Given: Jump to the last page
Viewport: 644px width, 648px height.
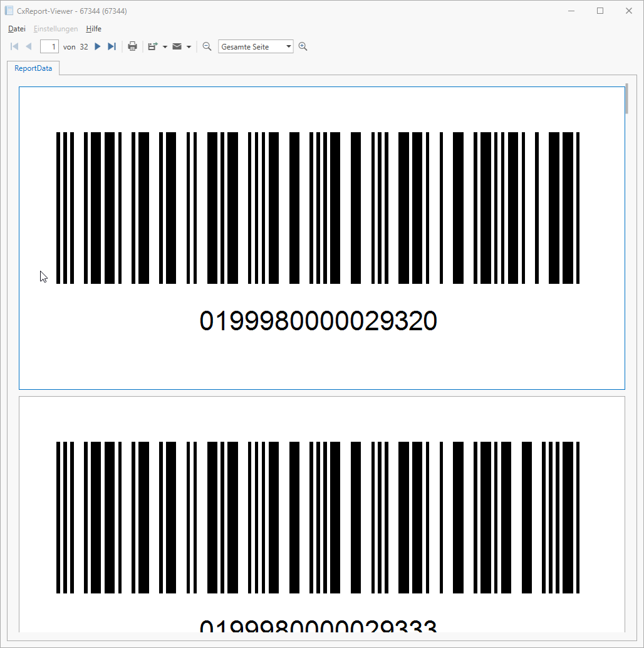Looking at the screenshot, I should pyautogui.click(x=112, y=47).
